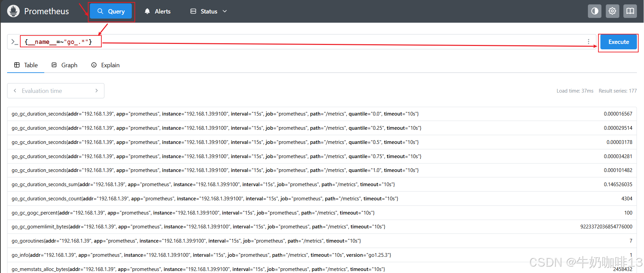The height and width of the screenshot is (273, 644).
Task: Select go_gc_duration_seconds_count series
Action: (322, 199)
